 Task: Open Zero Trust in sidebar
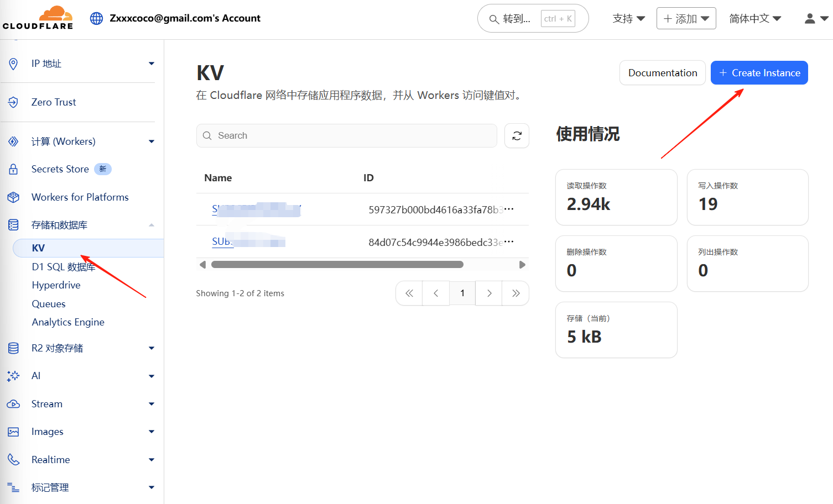pyautogui.click(x=54, y=102)
